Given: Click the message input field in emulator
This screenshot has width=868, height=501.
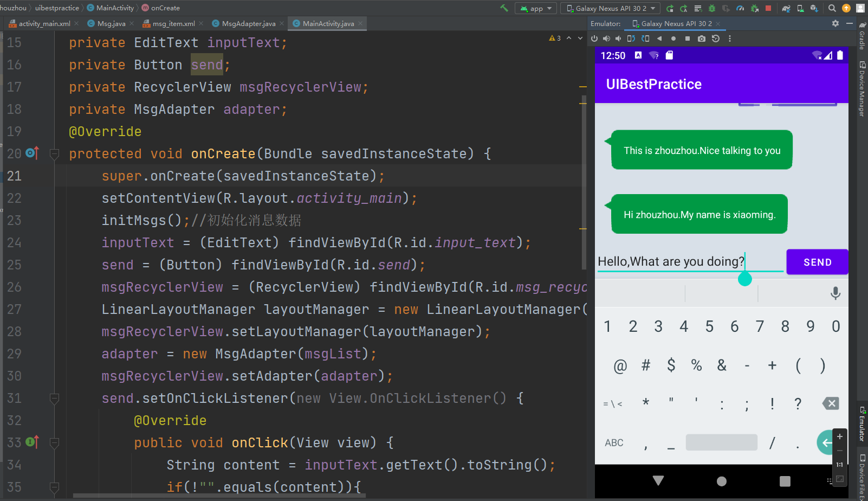Looking at the screenshot, I should 690,262.
